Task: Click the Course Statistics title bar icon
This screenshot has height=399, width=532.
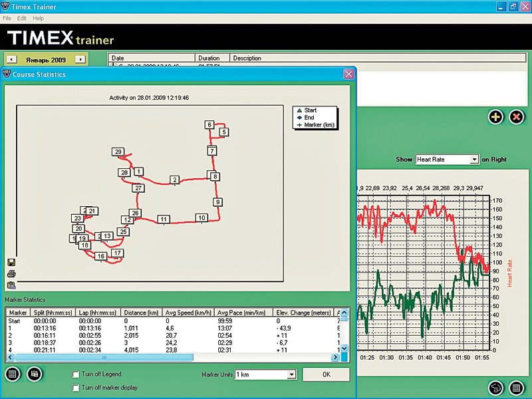Action: [7, 74]
